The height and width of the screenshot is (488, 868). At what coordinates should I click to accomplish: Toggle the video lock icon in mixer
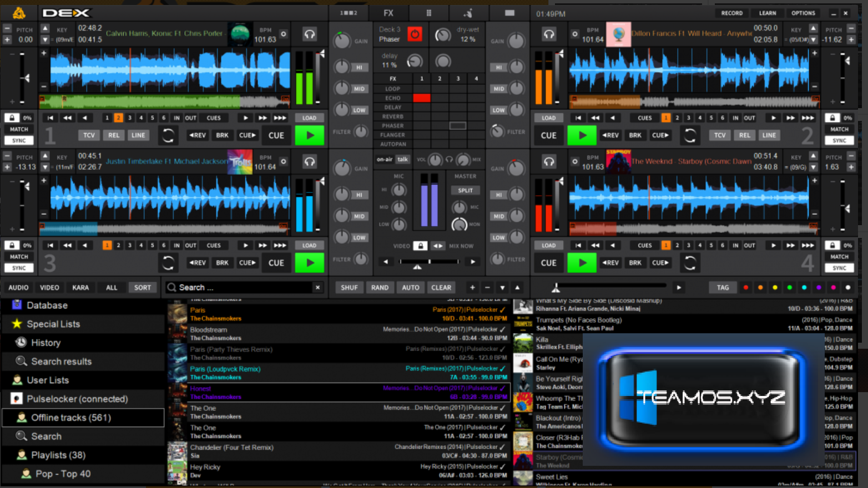tap(421, 246)
